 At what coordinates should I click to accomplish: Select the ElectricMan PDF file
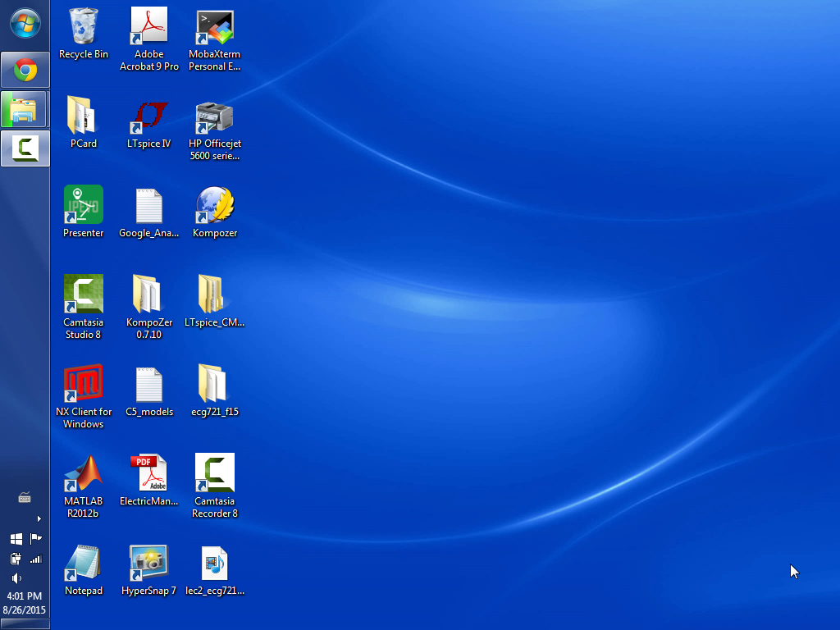click(149, 473)
